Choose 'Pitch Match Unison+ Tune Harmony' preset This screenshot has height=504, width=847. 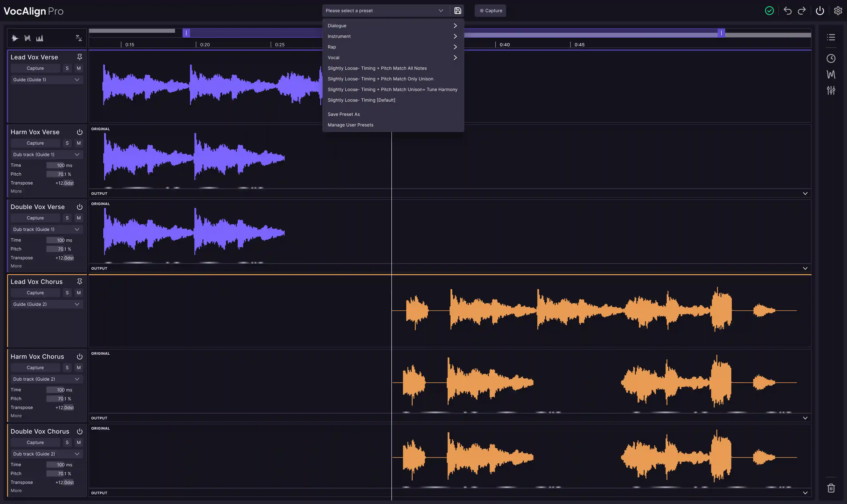point(393,90)
